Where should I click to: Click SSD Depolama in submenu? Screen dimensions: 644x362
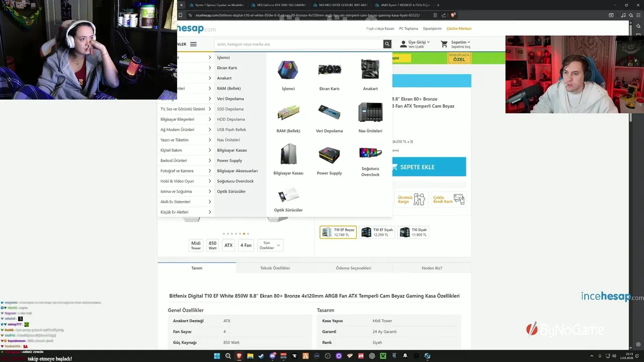pyautogui.click(x=230, y=109)
